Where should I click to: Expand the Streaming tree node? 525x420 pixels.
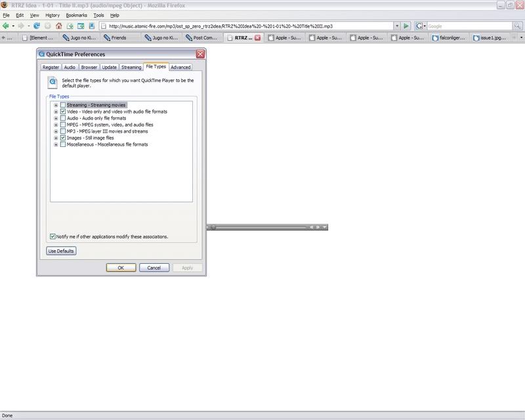point(56,105)
